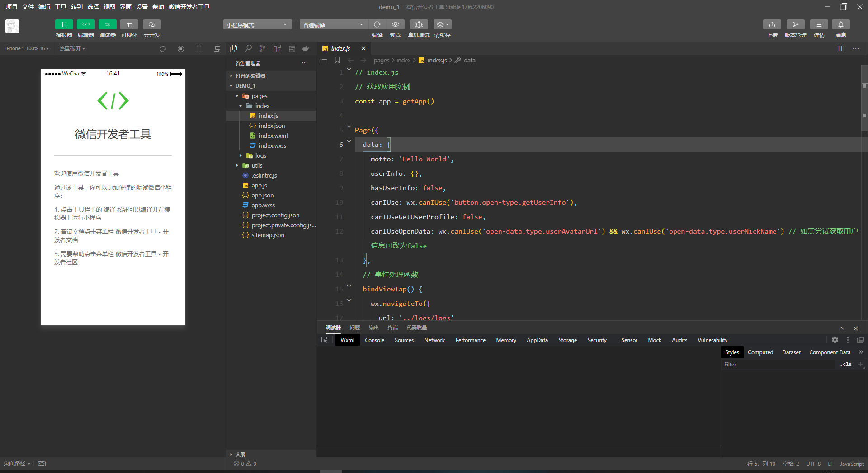Expand the utils folder
Image resolution: width=868 pixels, height=473 pixels.
(271, 165)
